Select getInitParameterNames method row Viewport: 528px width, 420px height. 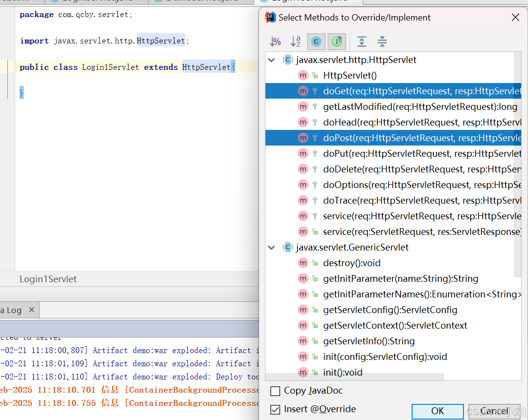393,294
